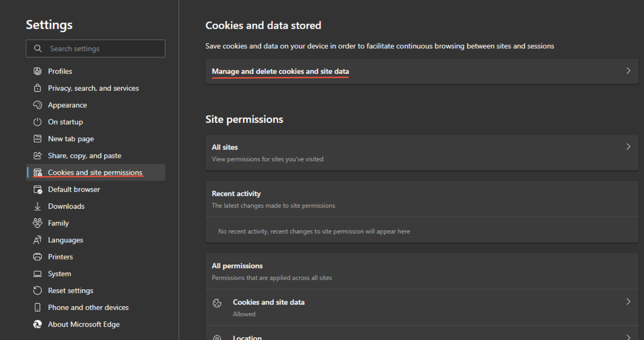Open Family settings
The width and height of the screenshot is (644, 340).
[95, 223]
